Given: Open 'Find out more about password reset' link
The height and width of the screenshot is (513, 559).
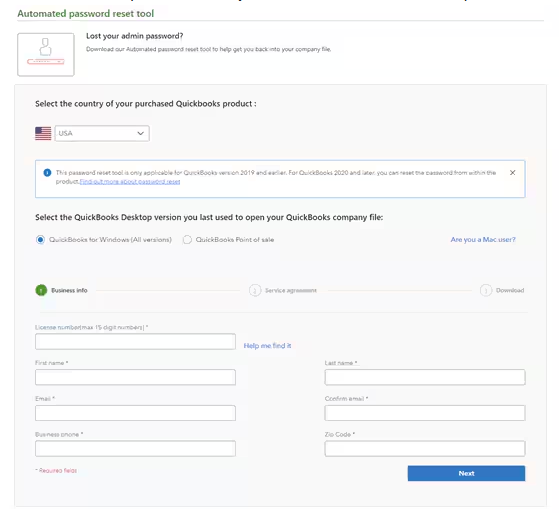Looking at the screenshot, I should [130, 182].
